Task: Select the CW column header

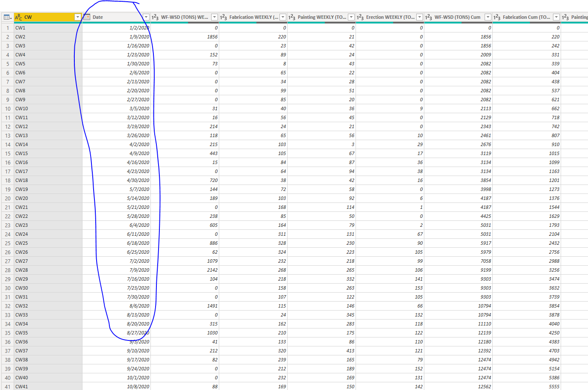Action: coord(48,17)
